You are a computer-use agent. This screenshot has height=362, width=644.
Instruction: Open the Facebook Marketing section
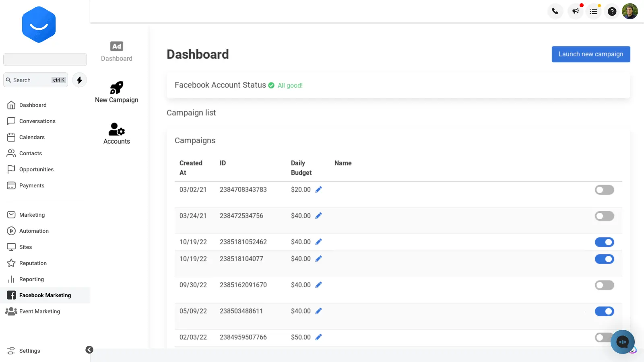45,295
